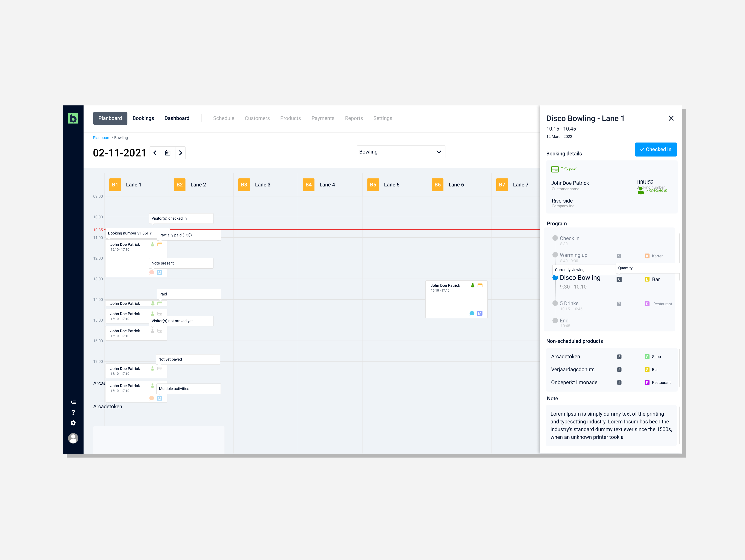Viewport: 745px width, 560px height.
Task: Toggle the Checked in button
Action: [x=655, y=150]
